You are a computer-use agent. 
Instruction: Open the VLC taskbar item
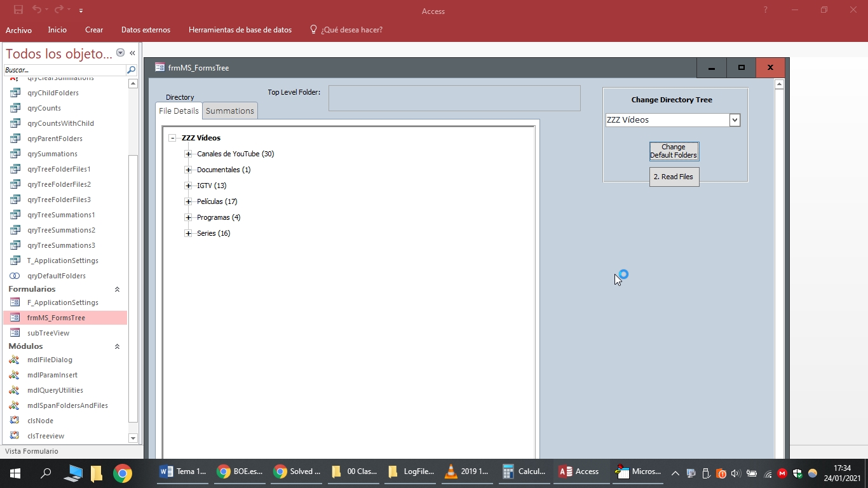[x=466, y=472]
